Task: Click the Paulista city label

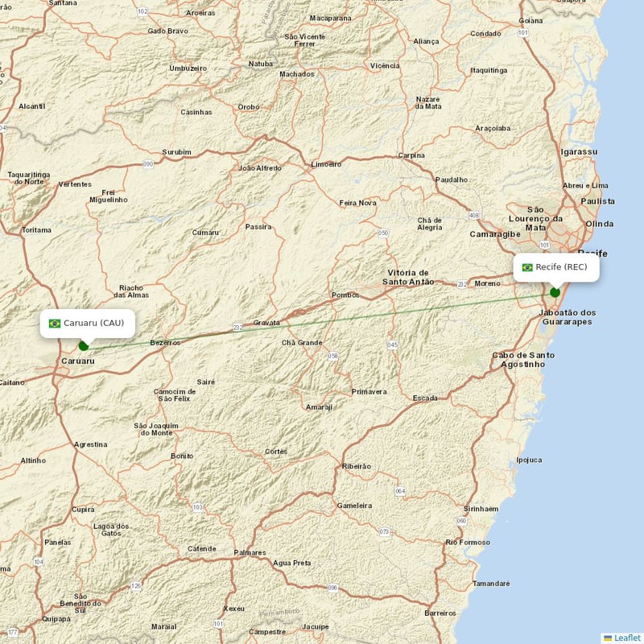Action: 597,201
